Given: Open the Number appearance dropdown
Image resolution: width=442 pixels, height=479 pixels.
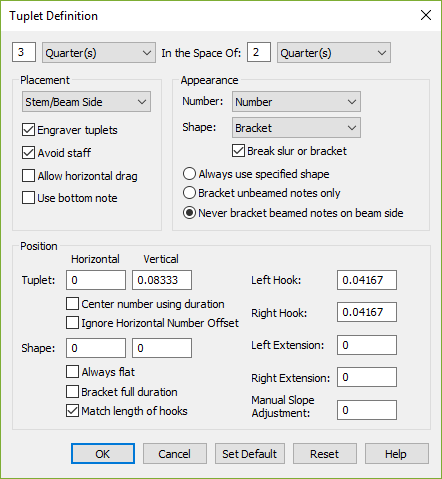Looking at the screenshot, I should tap(296, 102).
